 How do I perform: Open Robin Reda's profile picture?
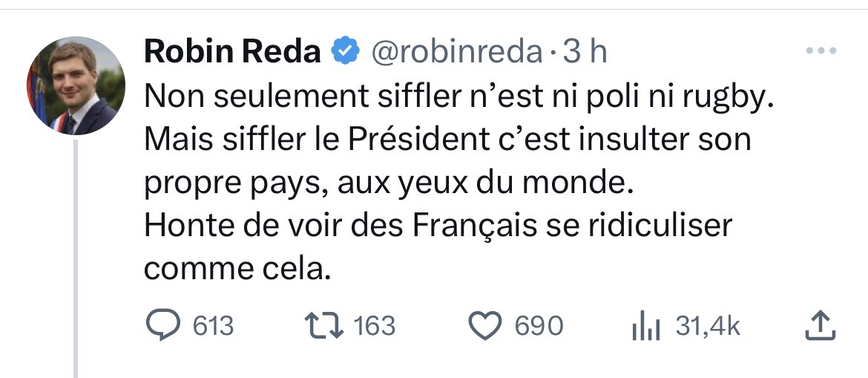tap(76, 85)
